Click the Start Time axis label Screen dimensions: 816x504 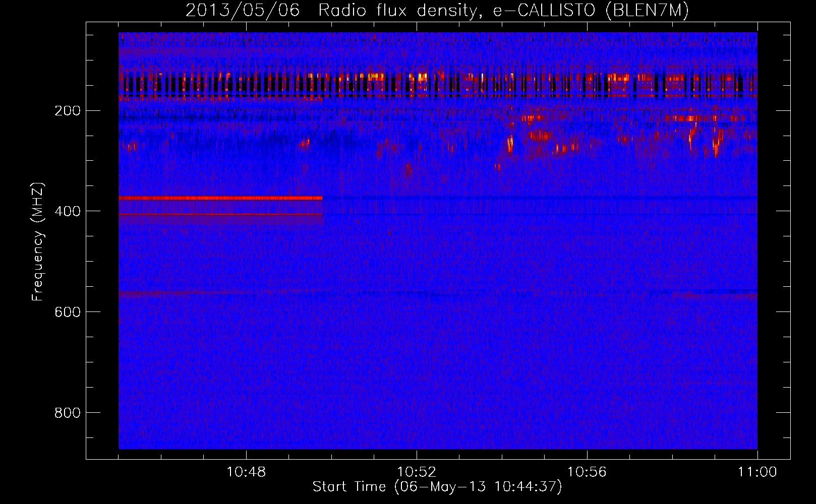tap(437, 487)
